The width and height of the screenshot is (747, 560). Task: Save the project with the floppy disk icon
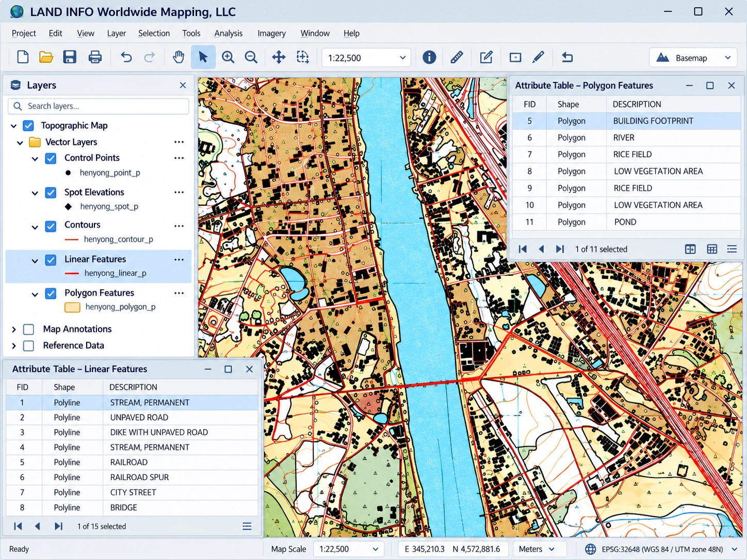70,57
